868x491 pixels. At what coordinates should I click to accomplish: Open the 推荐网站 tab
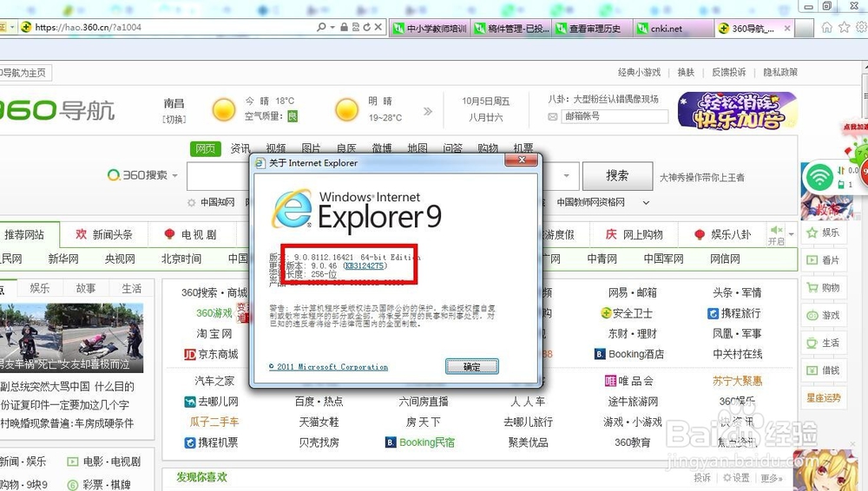click(x=24, y=235)
